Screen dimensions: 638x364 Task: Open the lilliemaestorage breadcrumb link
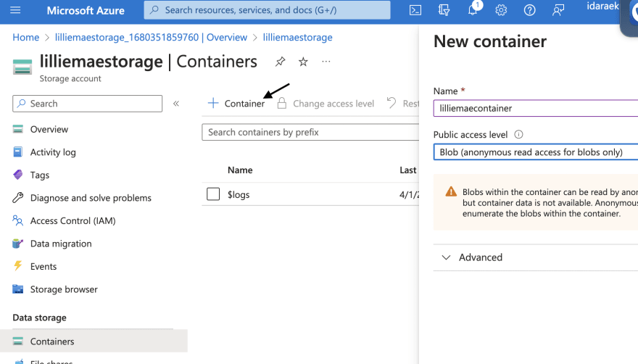pos(297,37)
